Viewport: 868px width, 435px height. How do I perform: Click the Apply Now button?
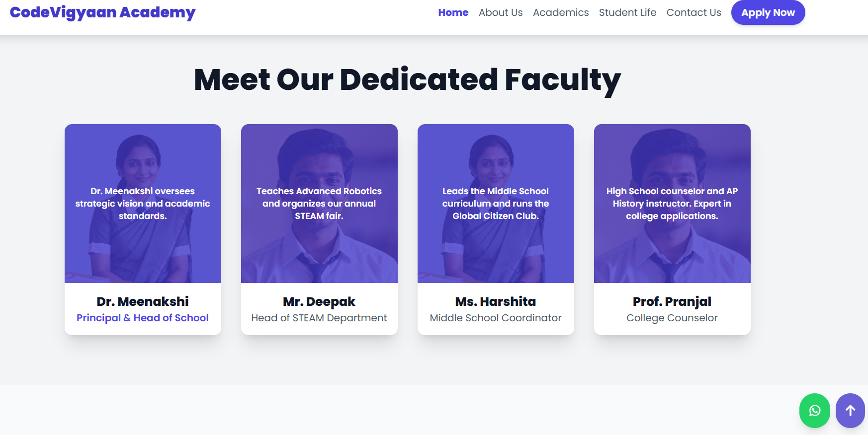coord(768,12)
